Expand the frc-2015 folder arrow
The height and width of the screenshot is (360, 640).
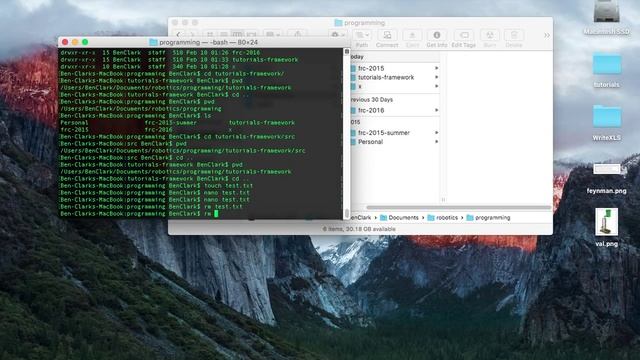click(436, 68)
